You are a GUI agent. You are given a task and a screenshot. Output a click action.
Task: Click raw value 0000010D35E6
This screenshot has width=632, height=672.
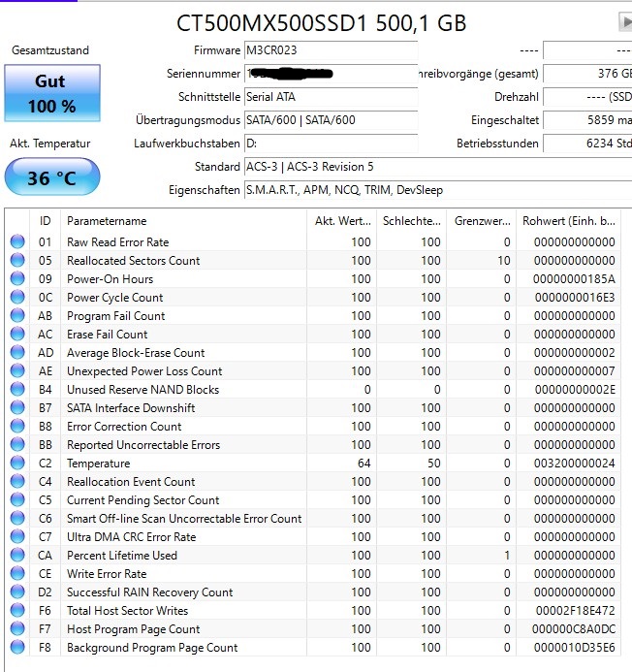pyautogui.click(x=575, y=648)
